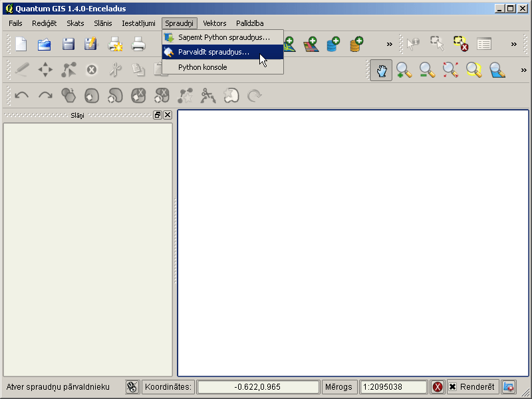Zoom to selection yellow magnifier icon
Screen dimensions: 532x399
pyautogui.click(x=474, y=70)
